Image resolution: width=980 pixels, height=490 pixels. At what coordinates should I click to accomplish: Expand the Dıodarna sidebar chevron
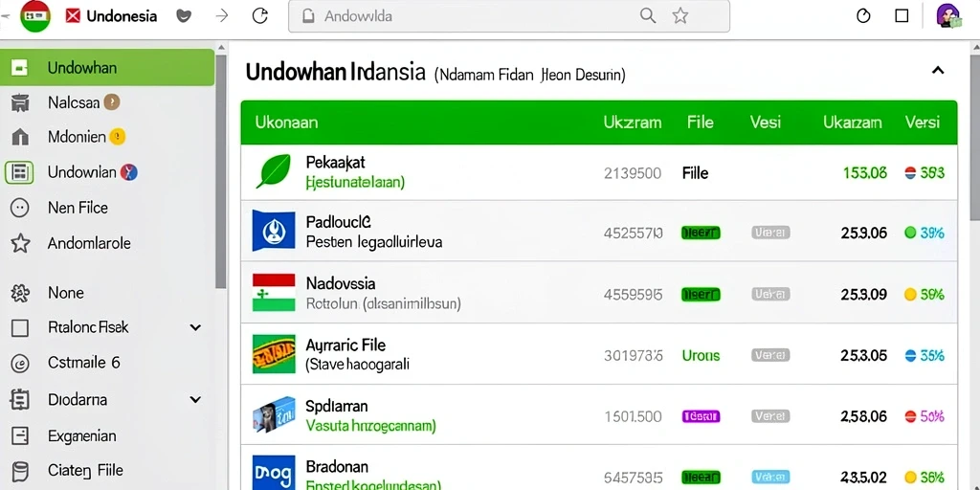pos(195,399)
